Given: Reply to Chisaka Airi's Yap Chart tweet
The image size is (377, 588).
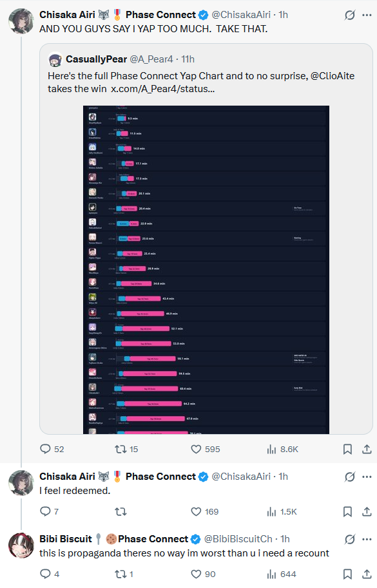Looking at the screenshot, I should (52, 449).
